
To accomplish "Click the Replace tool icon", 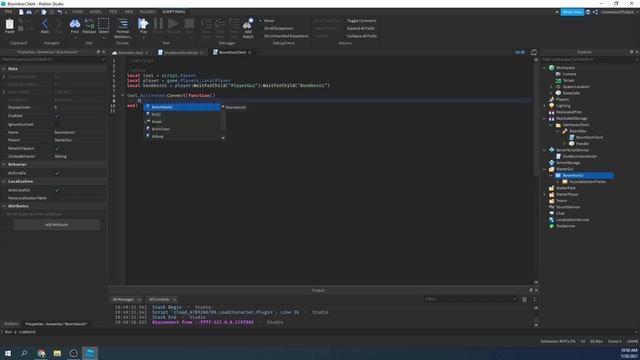I will pyautogui.click(x=89, y=25).
